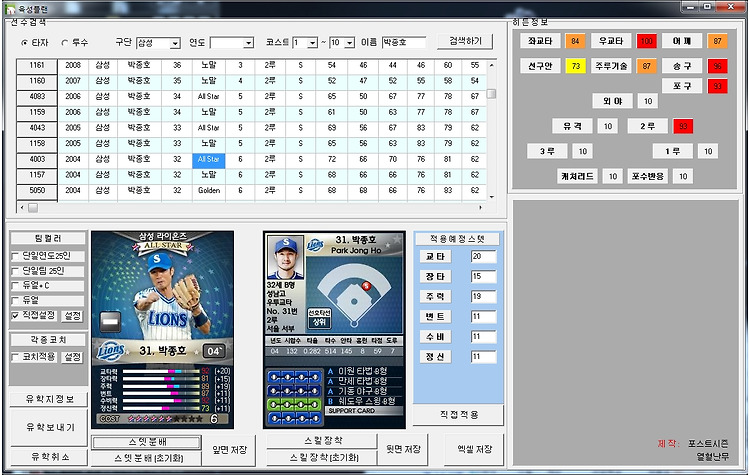Open the minimum 코스트 dropdown showing 1
This screenshot has height=475, width=750.
(312, 43)
